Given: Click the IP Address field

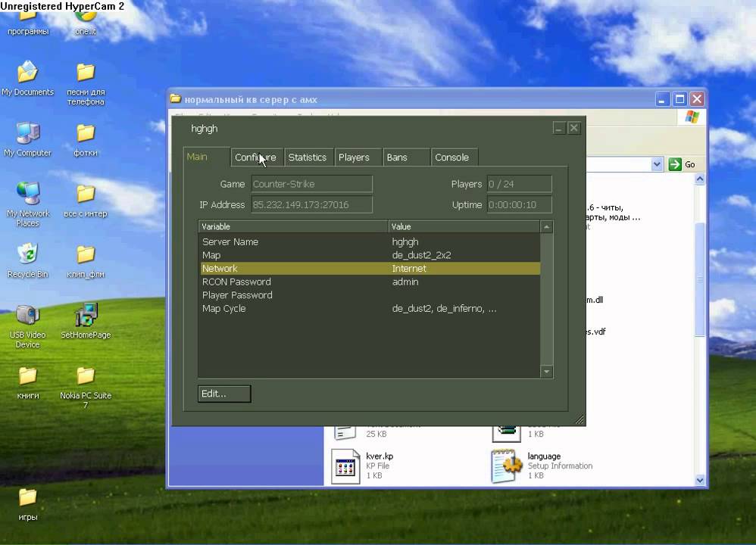Looking at the screenshot, I should [312, 205].
